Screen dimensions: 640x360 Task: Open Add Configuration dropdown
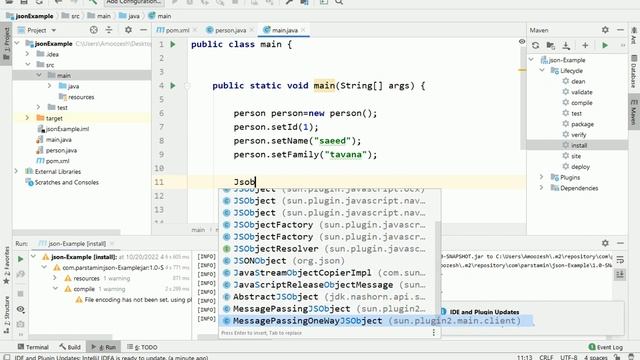click(x=134, y=2)
